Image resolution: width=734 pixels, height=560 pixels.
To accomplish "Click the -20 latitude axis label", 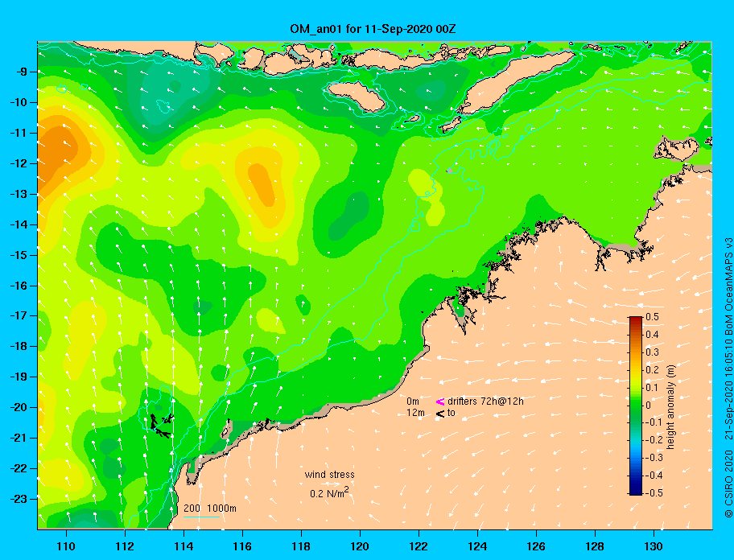I will pyautogui.click(x=19, y=407).
